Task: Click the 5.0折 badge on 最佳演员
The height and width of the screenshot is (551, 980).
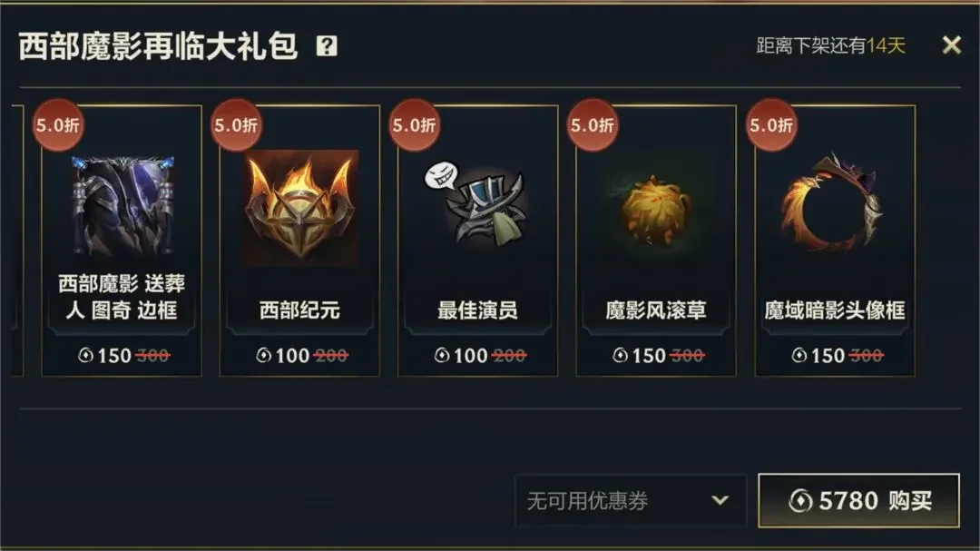Action: coord(414,125)
